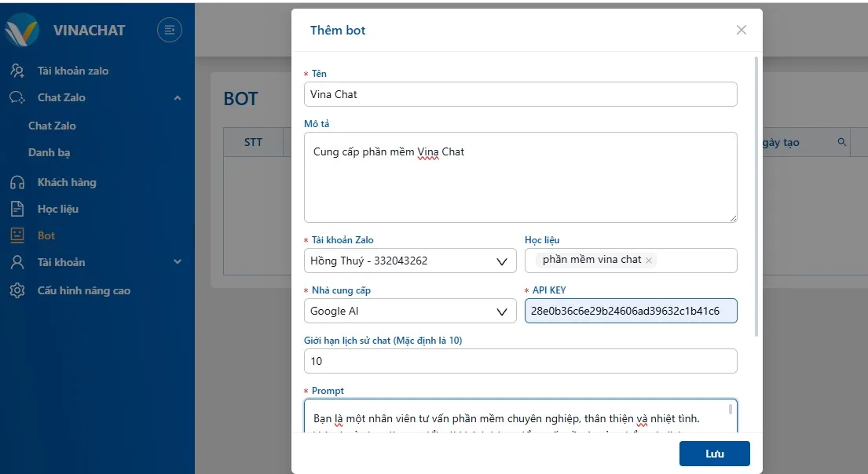Go to Tài khoản zalo menu item
Viewport: 868px width, 474px height.
coord(73,71)
